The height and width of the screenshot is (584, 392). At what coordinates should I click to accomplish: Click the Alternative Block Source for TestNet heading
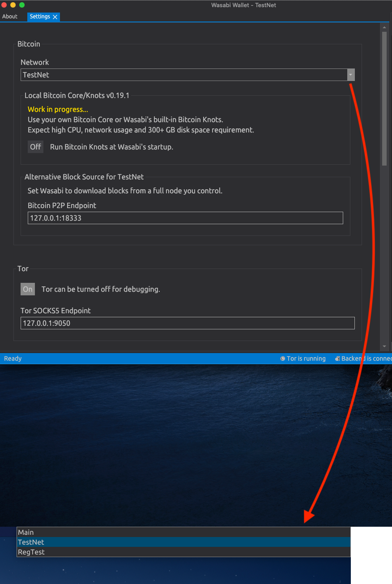84,177
